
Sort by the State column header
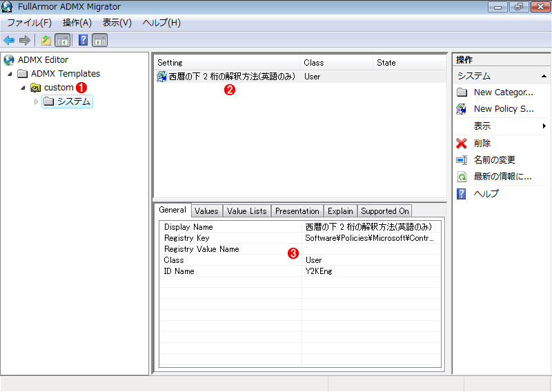pyautogui.click(x=409, y=63)
